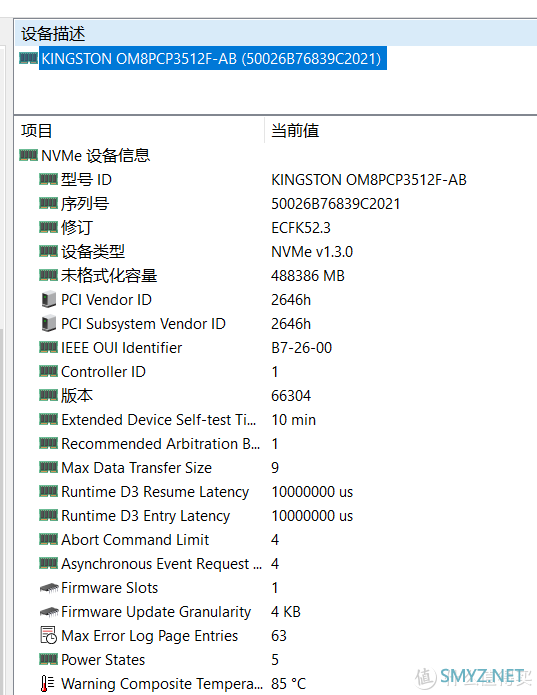The height and width of the screenshot is (695, 537).
Task: Select serial value 50026B76839C2021 in the list
Action: pyautogui.click(x=335, y=204)
